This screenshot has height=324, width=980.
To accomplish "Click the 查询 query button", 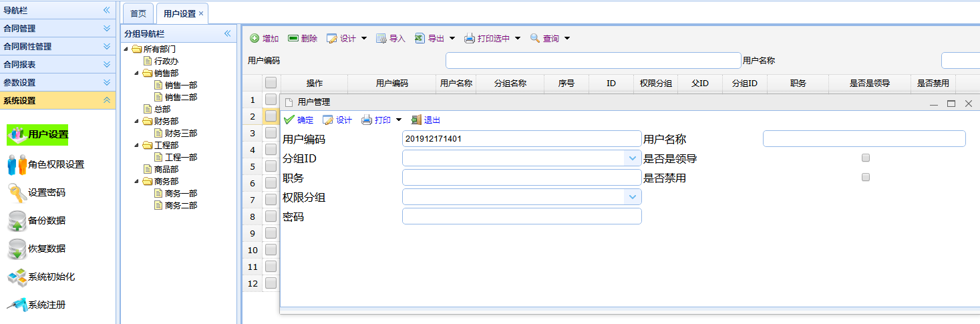I will 550,39.
